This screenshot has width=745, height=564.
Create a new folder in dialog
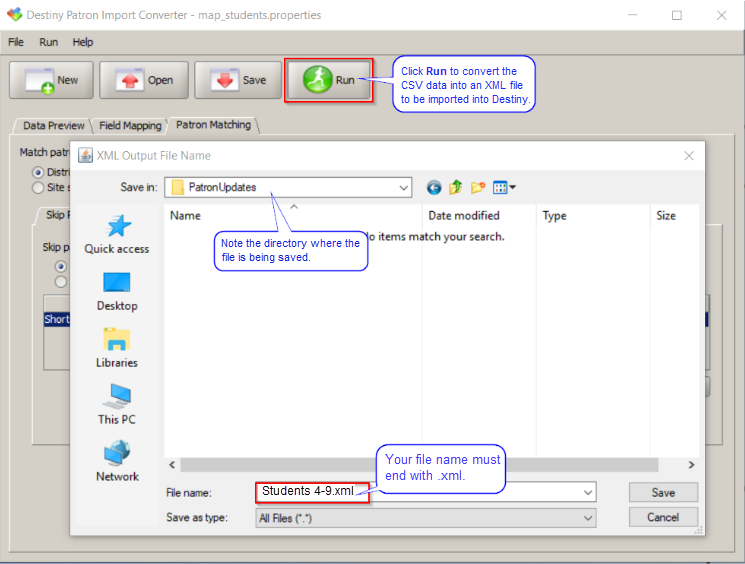(478, 187)
